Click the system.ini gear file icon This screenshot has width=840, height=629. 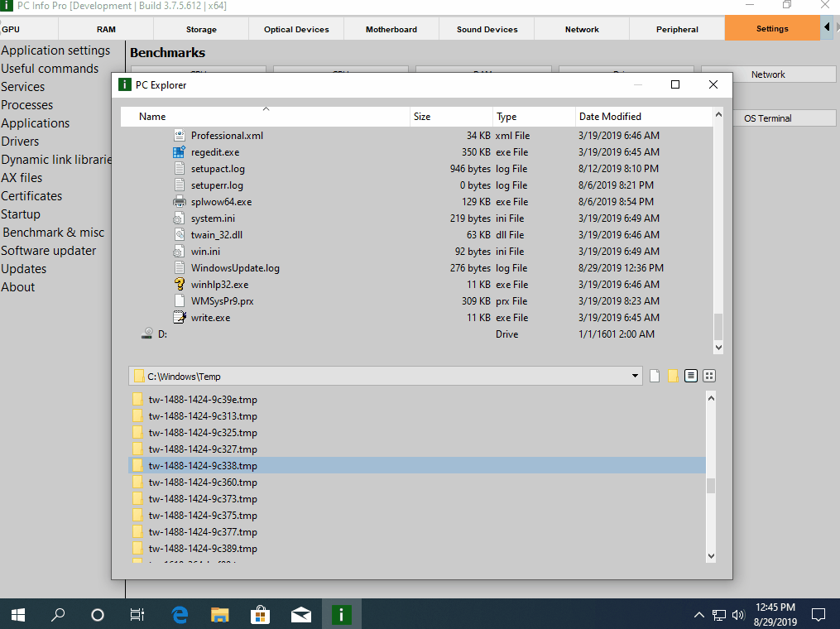179,218
